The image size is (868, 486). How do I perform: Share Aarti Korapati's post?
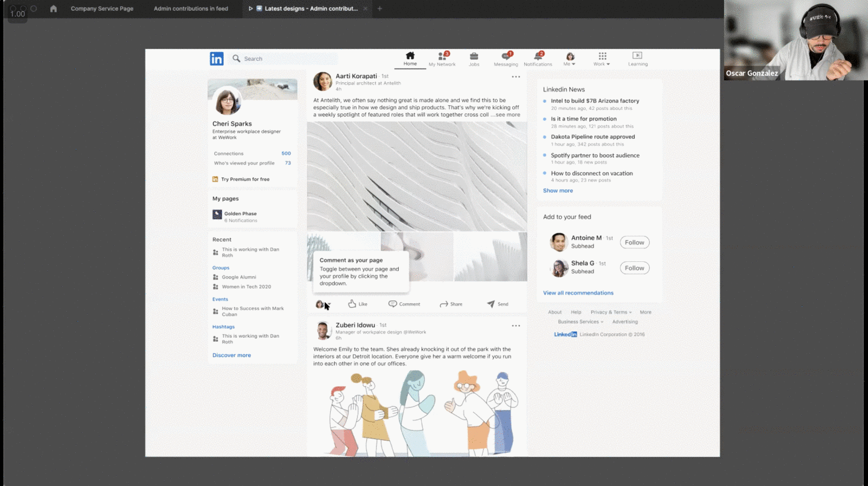coord(451,304)
